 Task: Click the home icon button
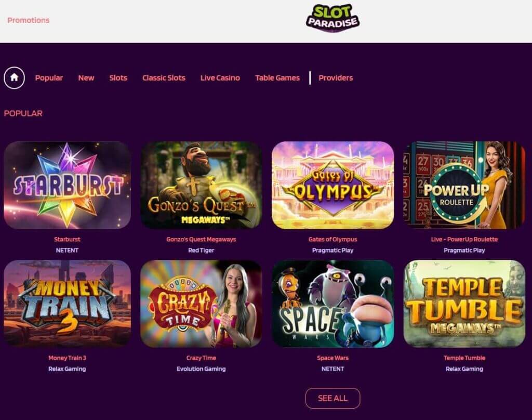(x=14, y=78)
